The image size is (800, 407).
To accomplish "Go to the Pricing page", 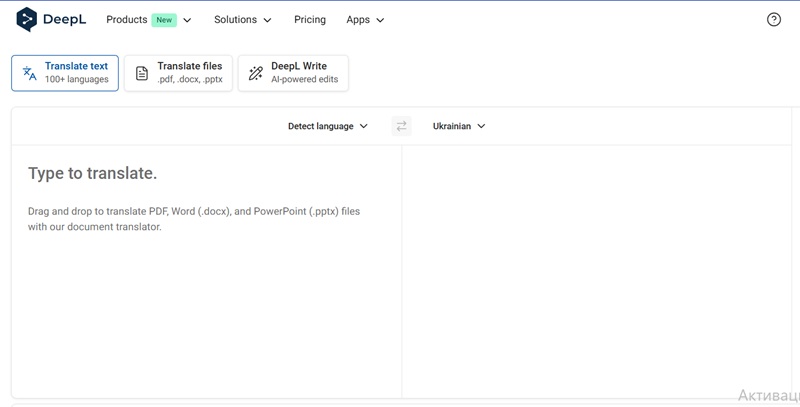I will [x=310, y=20].
